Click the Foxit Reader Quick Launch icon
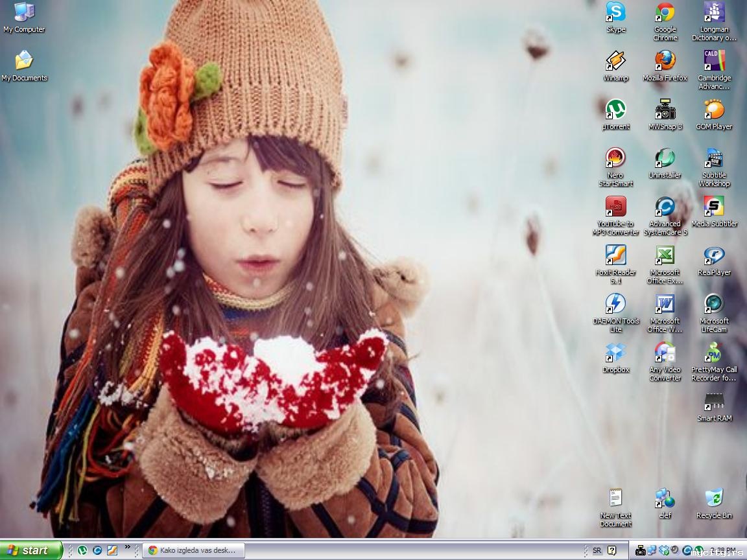Screen dimensions: 747x560 [x=112, y=550]
